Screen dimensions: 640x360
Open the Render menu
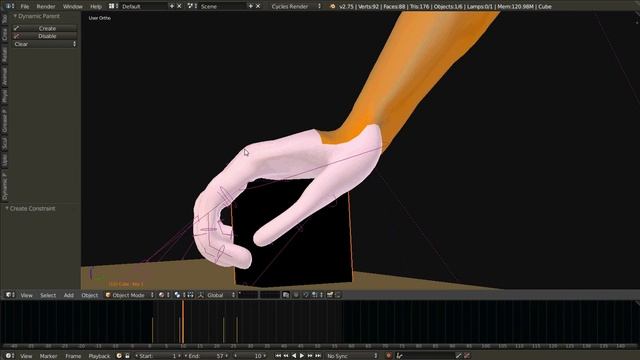pyautogui.click(x=46, y=7)
